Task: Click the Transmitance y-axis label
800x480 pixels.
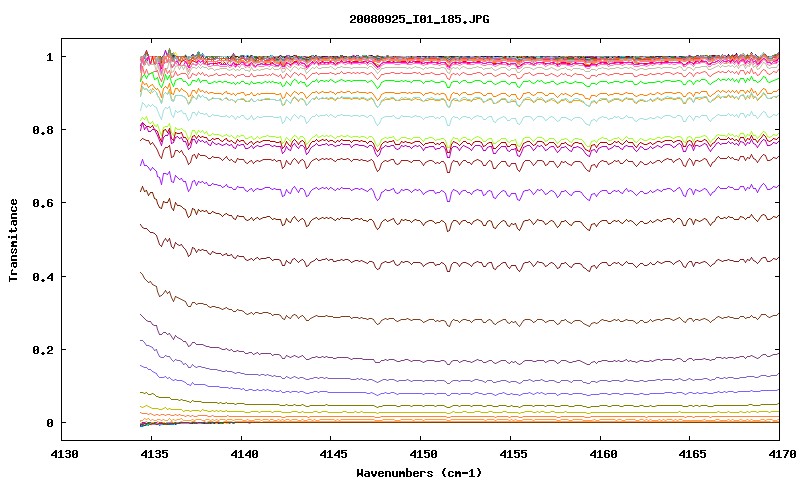Action: click(x=13, y=240)
